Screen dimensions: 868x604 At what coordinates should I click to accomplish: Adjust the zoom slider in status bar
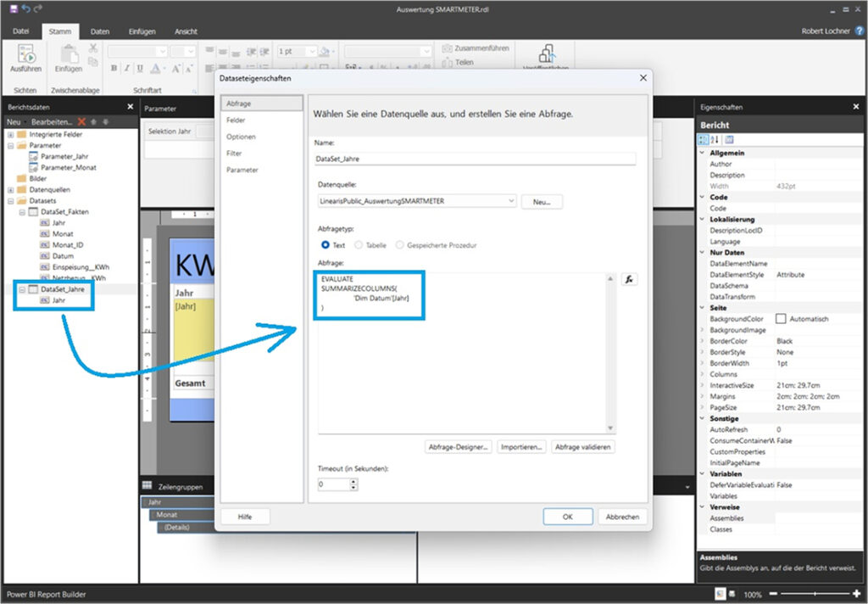[815, 594]
